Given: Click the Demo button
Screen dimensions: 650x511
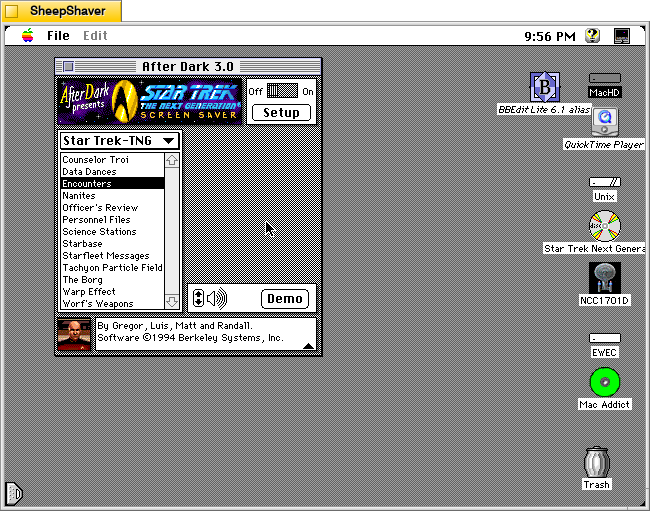Looking at the screenshot, I should click(285, 299).
